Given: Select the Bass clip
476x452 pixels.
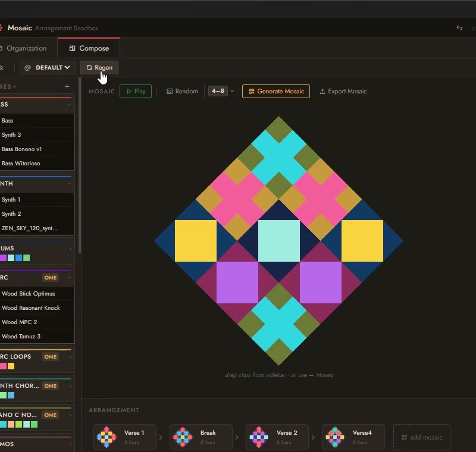Looking at the screenshot, I should tap(37, 120).
